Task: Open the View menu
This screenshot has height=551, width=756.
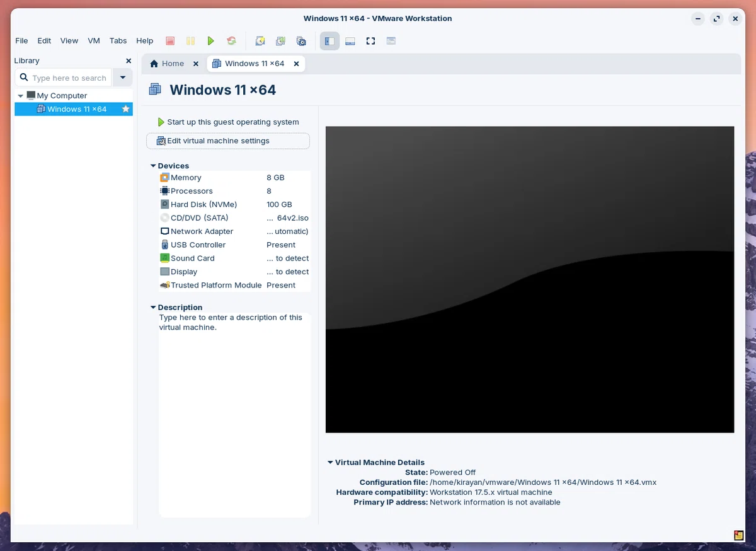Action: tap(69, 41)
